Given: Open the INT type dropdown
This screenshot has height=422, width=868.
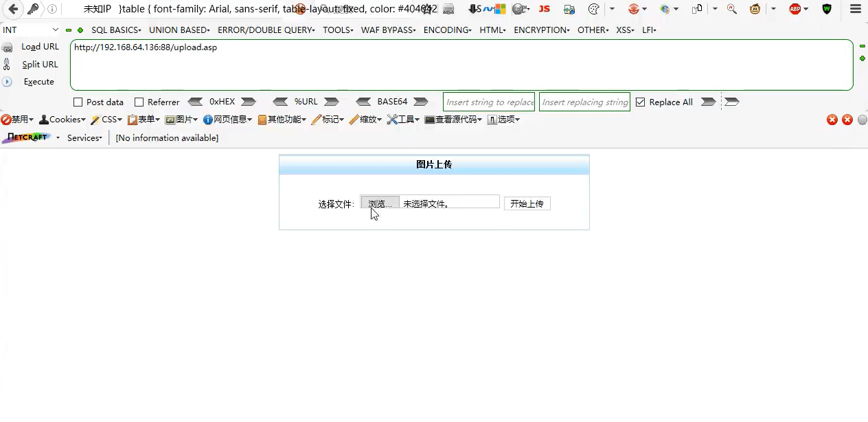Looking at the screenshot, I should pyautogui.click(x=31, y=30).
